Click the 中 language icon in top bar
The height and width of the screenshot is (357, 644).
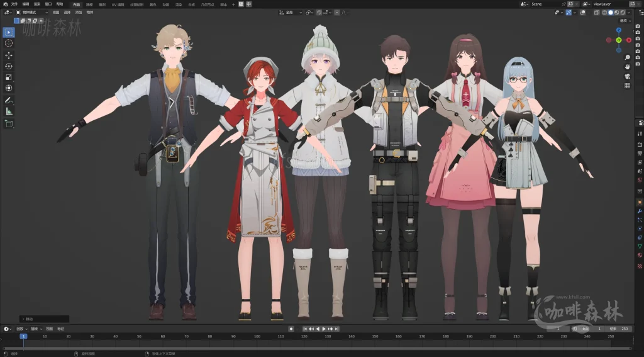(x=249, y=4)
